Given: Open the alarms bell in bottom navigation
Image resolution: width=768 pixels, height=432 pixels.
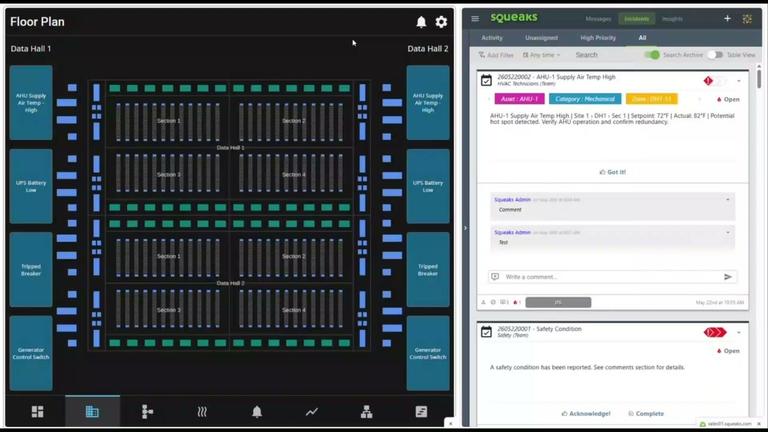Looking at the screenshot, I should 257,411.
